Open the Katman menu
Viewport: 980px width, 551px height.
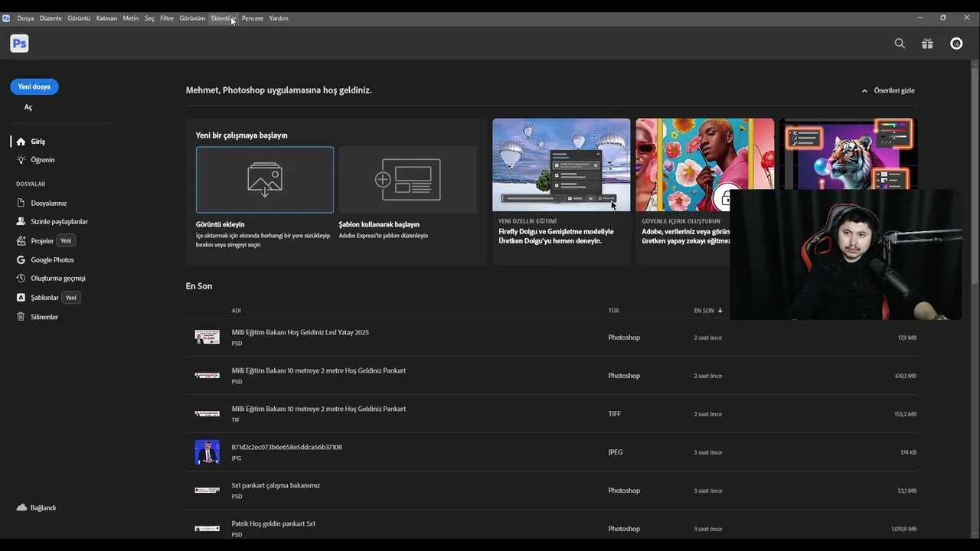click(x=106, y=18)
